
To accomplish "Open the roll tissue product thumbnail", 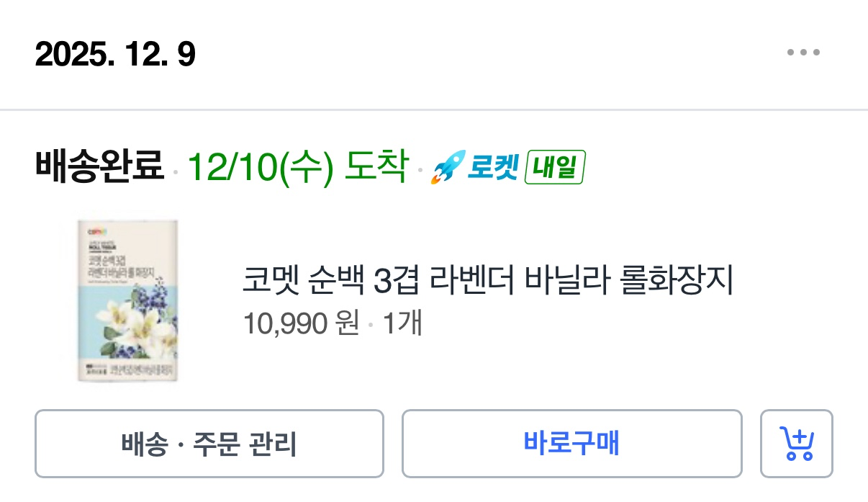I will [128, 300].
